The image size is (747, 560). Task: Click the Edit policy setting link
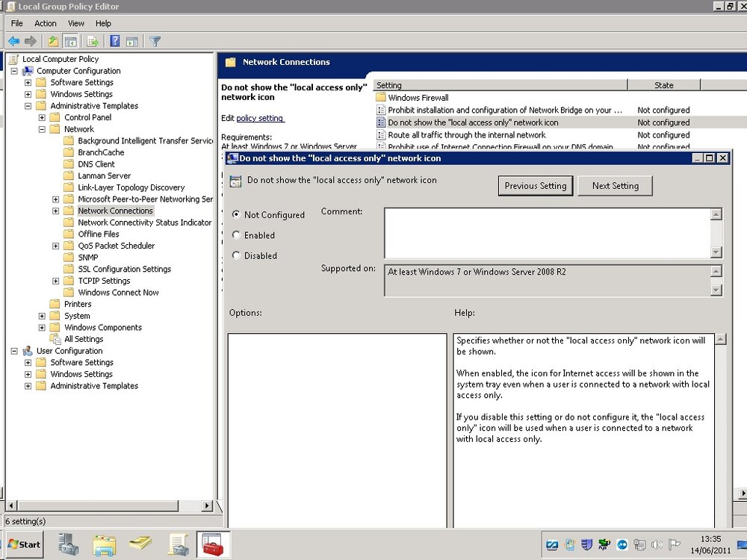pos(260,118)
